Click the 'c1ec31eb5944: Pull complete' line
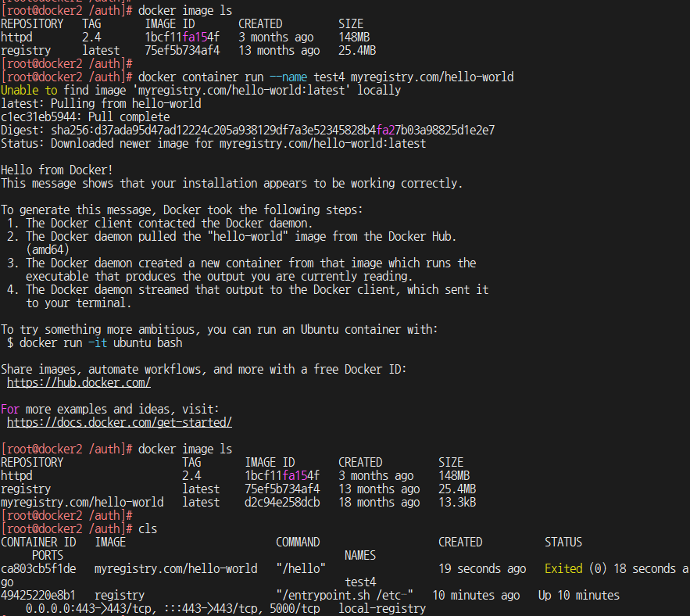 point(85,117)
